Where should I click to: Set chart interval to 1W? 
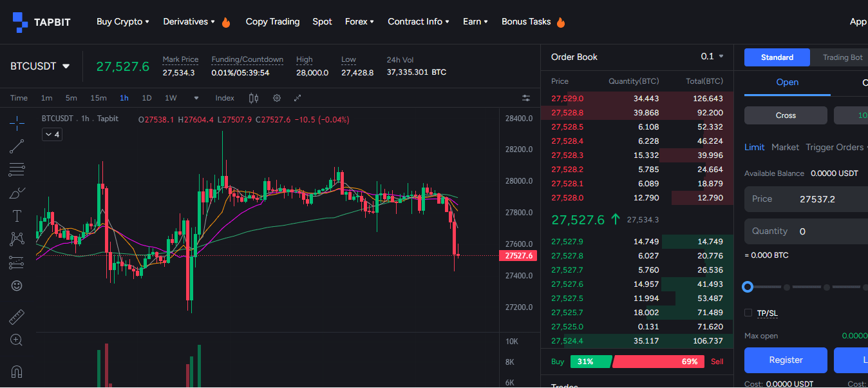pyautogui.click(x=171, y=98)
